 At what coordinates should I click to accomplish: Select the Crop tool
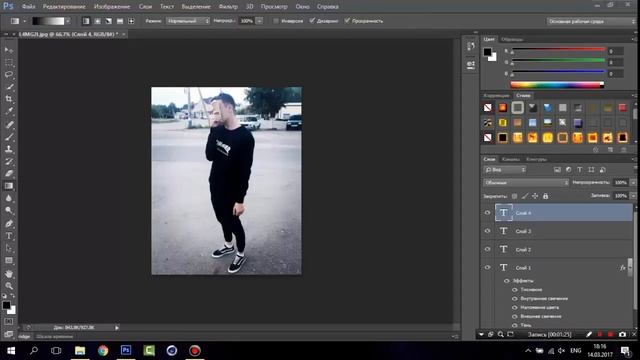pos(9,99)
